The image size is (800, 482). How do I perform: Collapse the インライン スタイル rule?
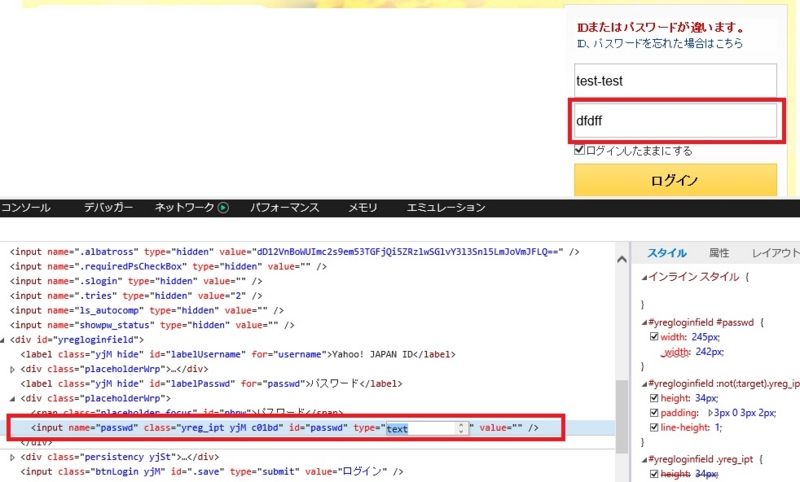(644, 277)
